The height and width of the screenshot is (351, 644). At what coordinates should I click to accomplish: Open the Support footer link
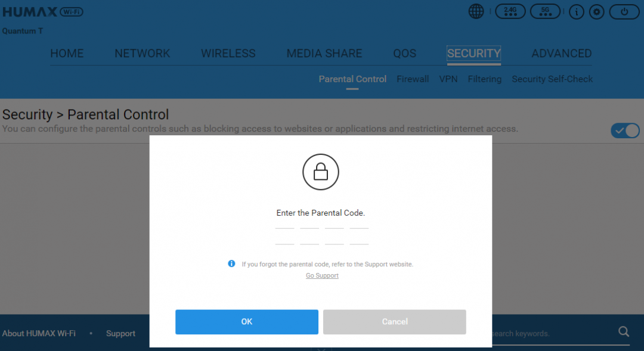[120, 333]
